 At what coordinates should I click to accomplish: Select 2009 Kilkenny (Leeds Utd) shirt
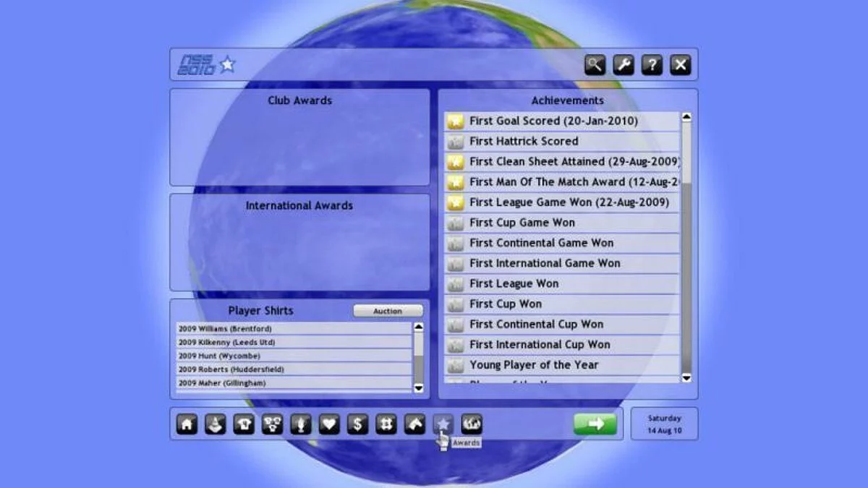[x=294, y=342]
